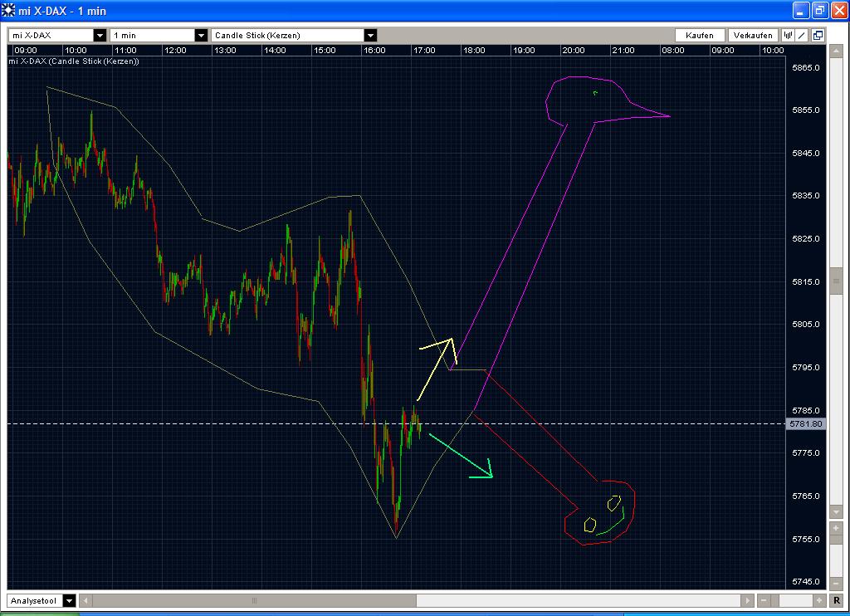
Task: Click the scrollbar left arrow icon
Action: coord(85,600)
